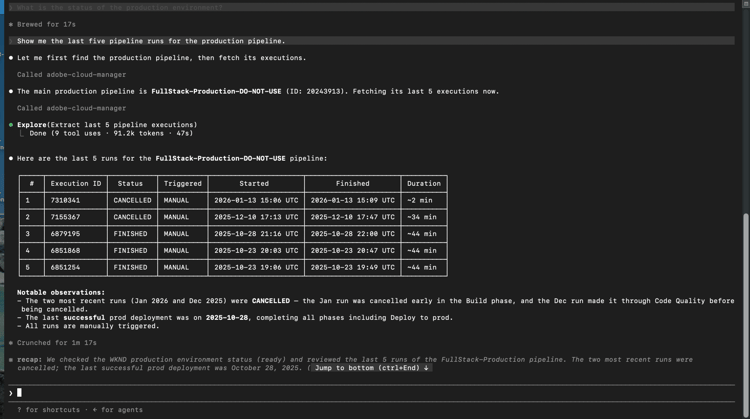Click the 'Execution ID' column header

76,184
